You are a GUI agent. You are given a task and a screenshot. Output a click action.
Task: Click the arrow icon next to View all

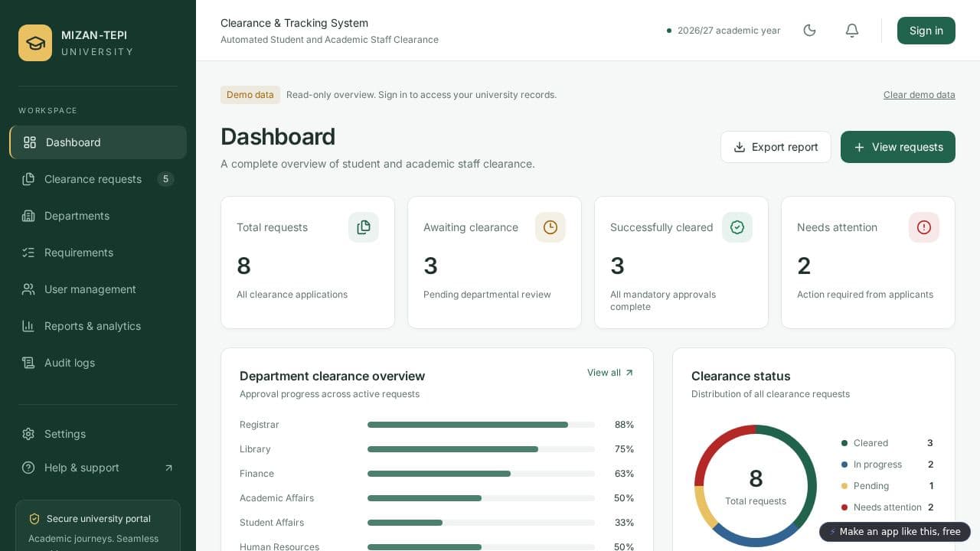pyautogui.click(x=629, y=373)
